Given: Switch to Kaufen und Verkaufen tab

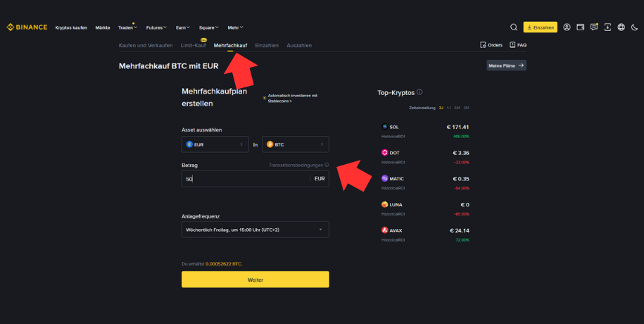Looking at the screenshot, I should tap(146, 45).
